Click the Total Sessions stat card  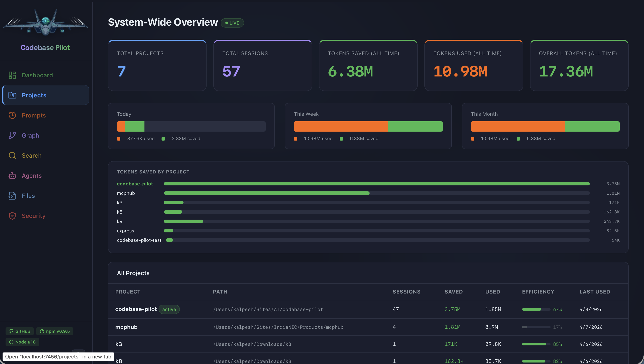click(262, 65)
